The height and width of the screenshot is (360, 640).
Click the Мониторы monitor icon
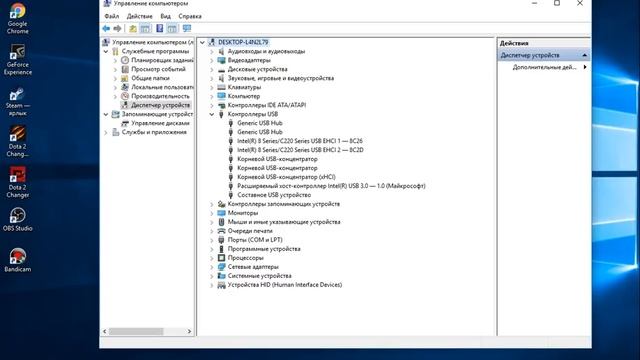[221, 213]
